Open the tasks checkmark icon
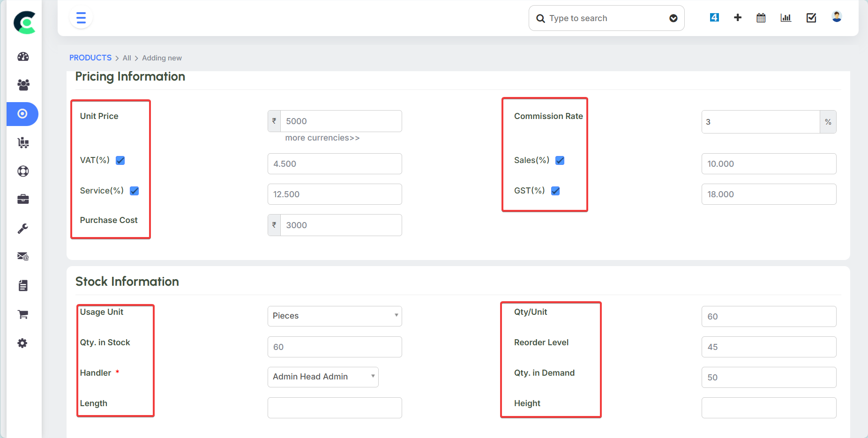The image size is (868, 438). [x=811, y=18]
